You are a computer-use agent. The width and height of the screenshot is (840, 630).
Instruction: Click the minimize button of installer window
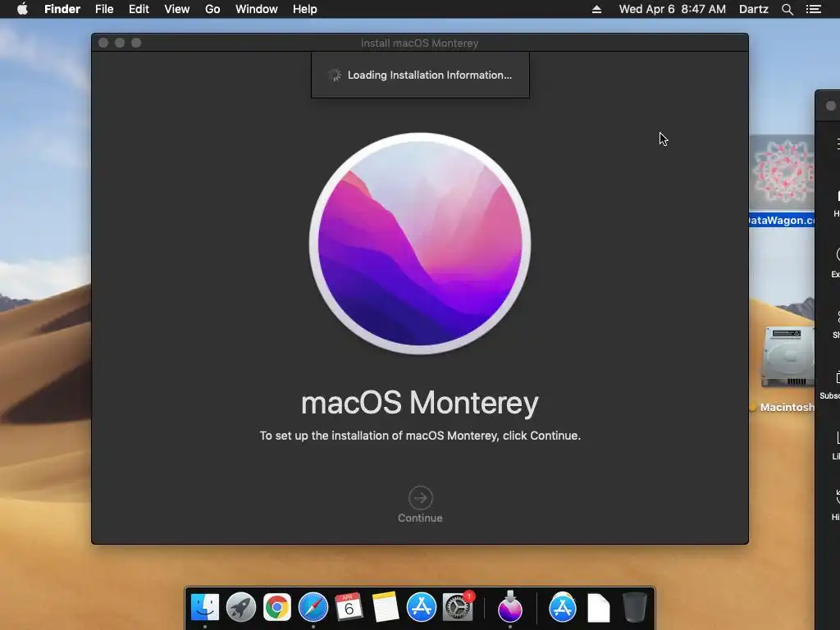coord(120,43)
